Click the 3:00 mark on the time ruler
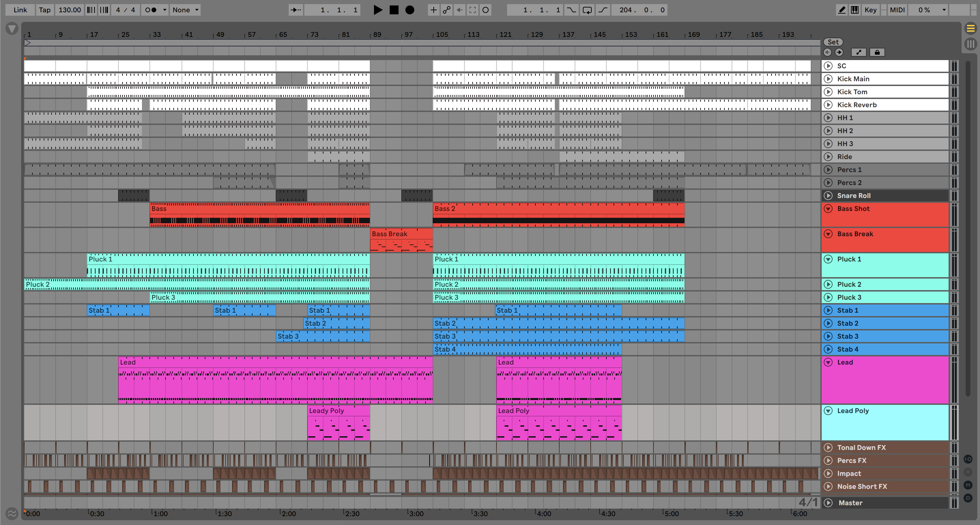The image size is (980, 525). (416, 514)
